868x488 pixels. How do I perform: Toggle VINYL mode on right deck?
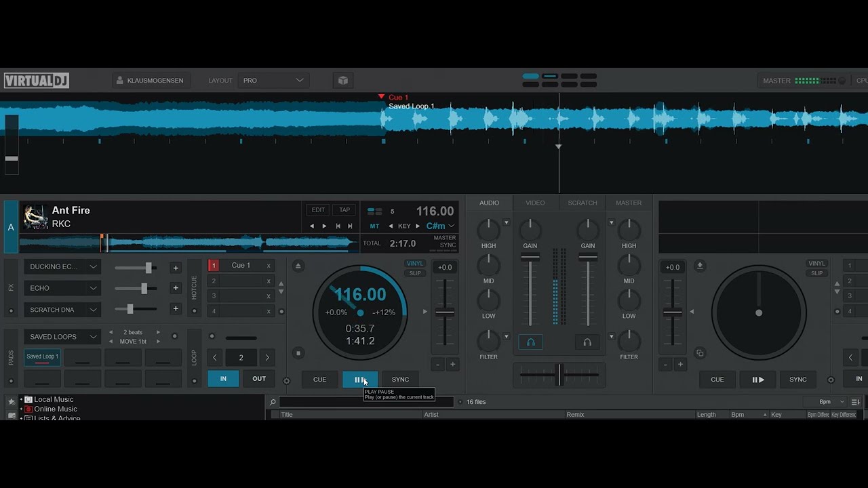point(817,264)
